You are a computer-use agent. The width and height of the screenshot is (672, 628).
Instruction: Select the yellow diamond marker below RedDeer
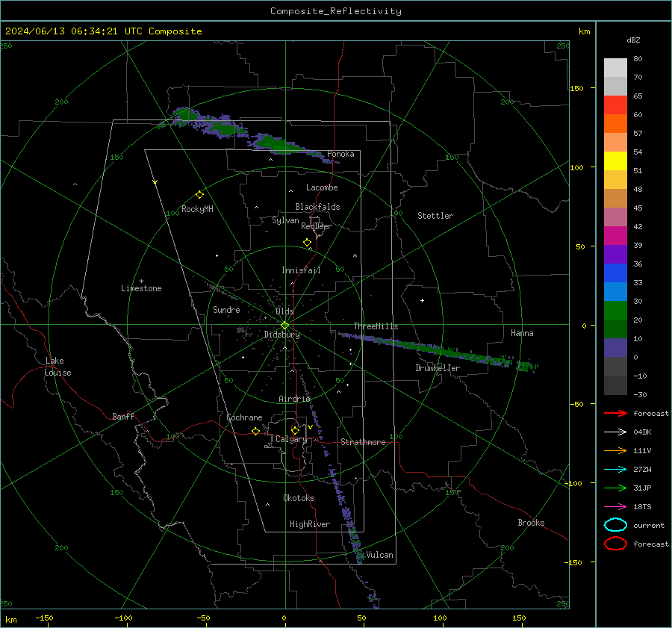(307, 243)
